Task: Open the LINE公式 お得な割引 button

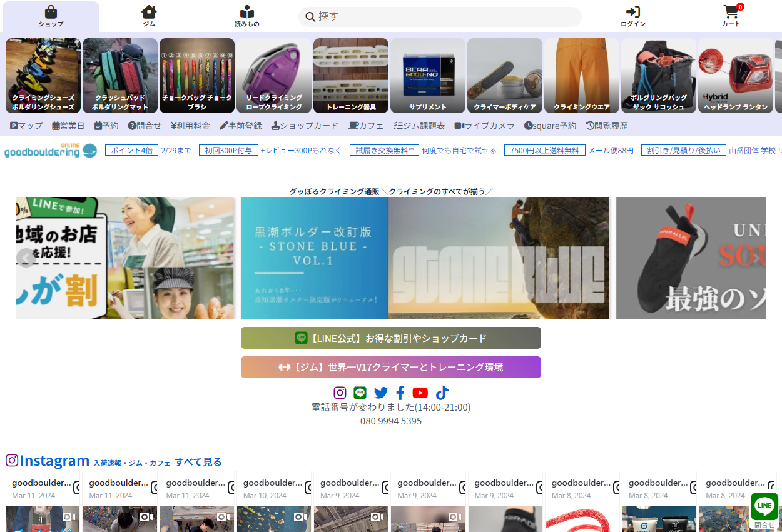Action: point(391,338)
